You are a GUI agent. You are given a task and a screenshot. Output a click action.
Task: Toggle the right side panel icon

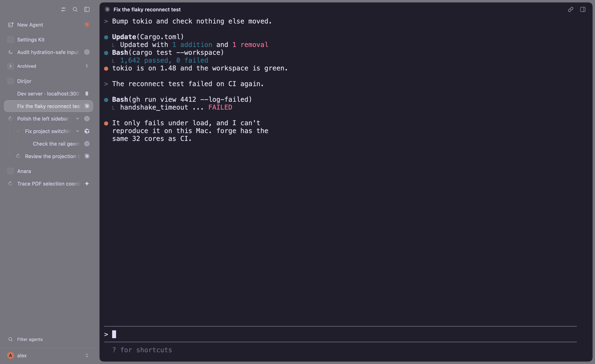point(583,9)
